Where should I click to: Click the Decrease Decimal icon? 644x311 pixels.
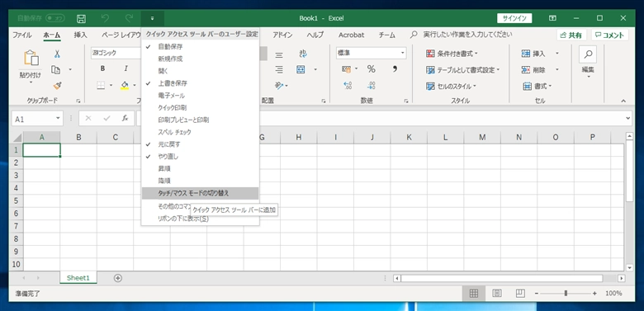click(x=372, y=85)
